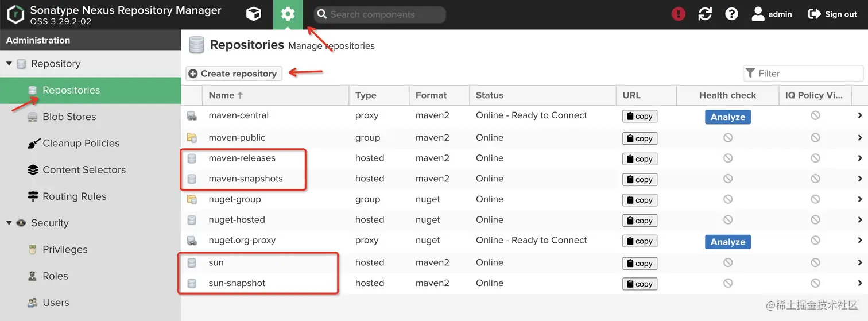Copy the nuget-hosted repository URL

[x=640, y=221]
